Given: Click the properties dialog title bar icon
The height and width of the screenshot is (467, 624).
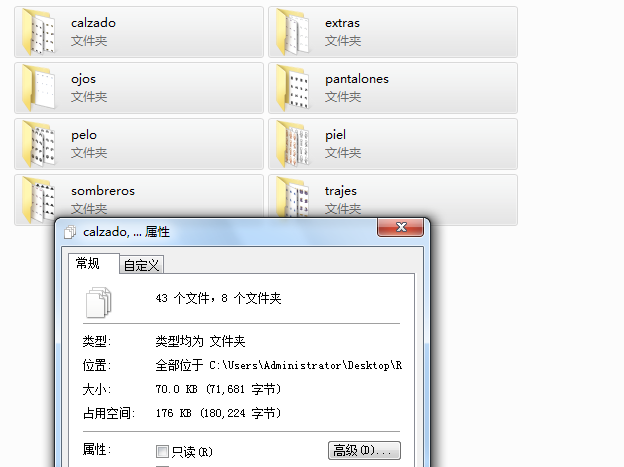Looking at the screenshot, I should coord(70,232).
